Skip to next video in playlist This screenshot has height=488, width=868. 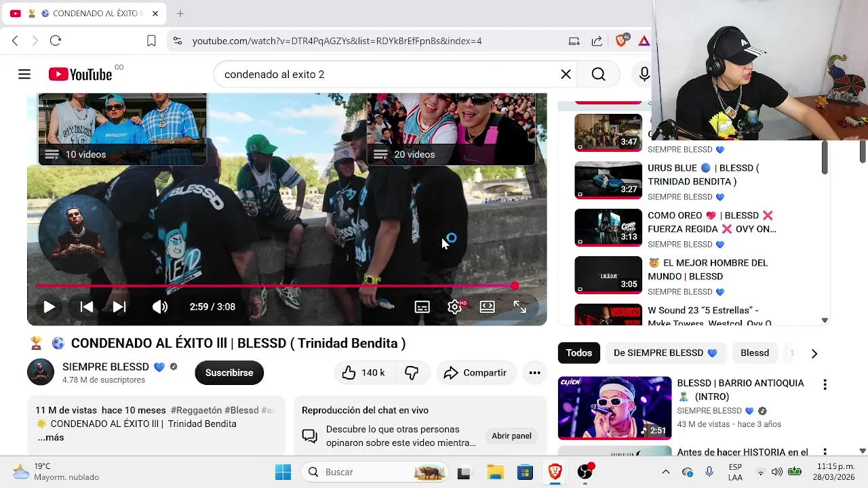(x=119, y=307)
